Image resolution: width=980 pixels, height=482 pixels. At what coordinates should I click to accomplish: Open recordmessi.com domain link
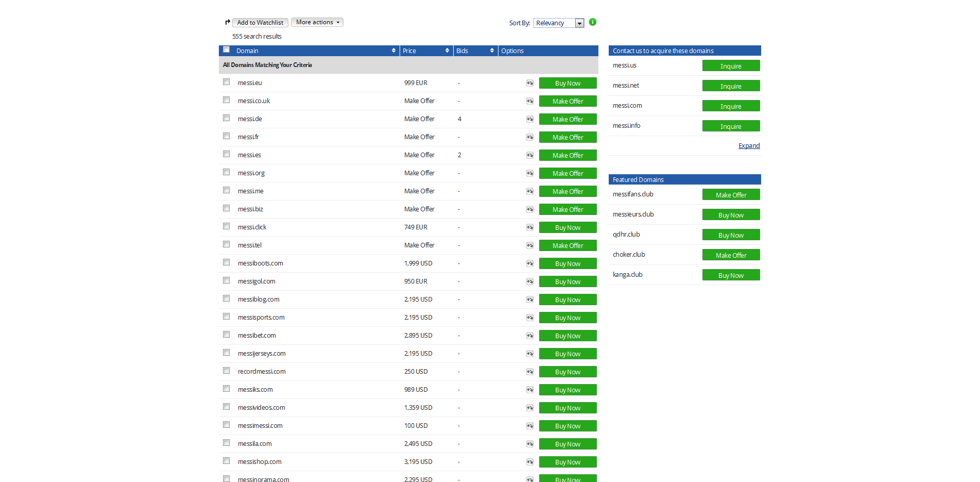click(262, 372)
